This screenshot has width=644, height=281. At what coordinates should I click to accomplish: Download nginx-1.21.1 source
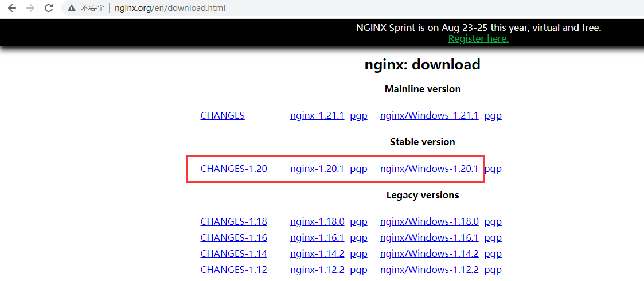(x=317, y=116)
